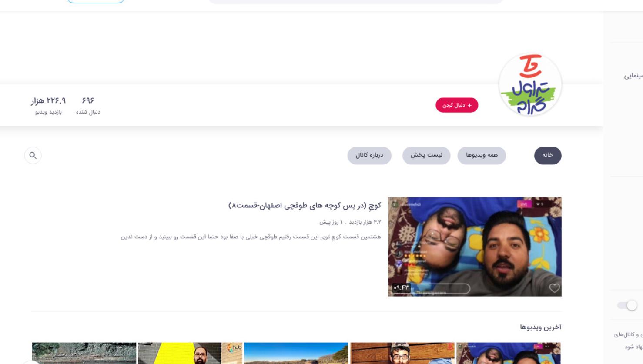643x364 pixels.
Task: Click the ۲۲۶.۹ هزار video views stat
Action: 48,106
